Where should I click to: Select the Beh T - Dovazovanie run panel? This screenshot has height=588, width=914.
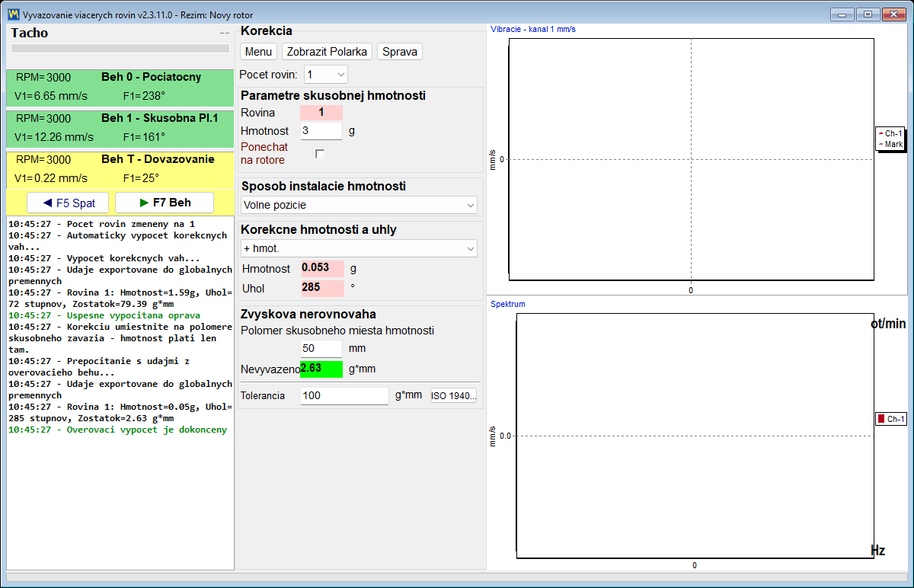coord(120,171)
